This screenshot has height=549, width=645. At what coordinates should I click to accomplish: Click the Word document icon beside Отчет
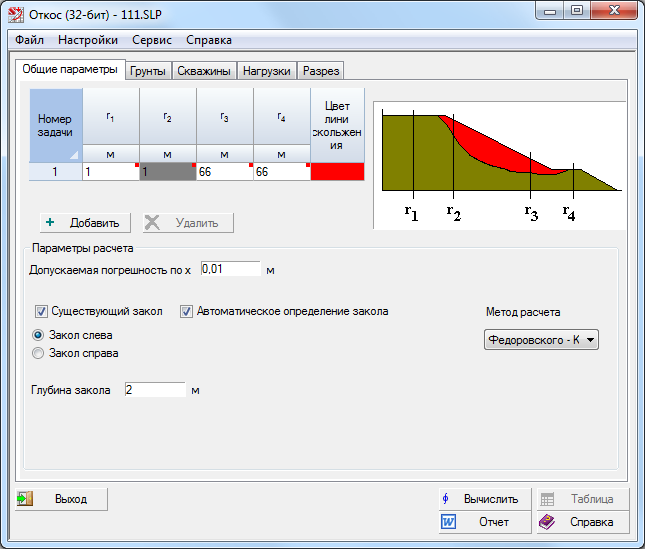448,521
